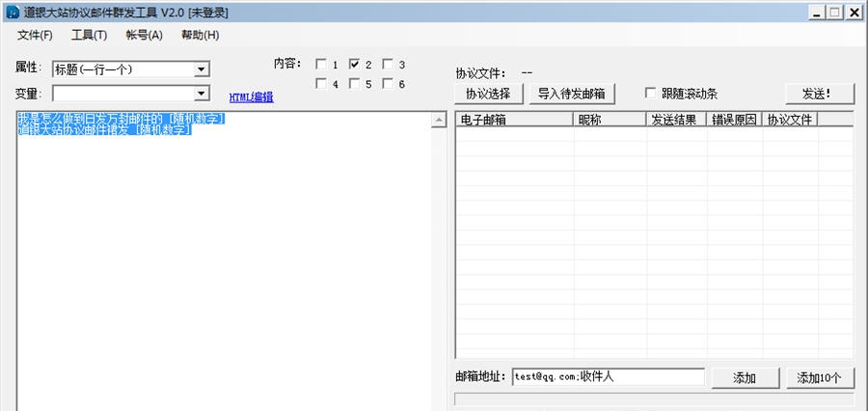Click the 发送! button
Viewport: 868px width, 411px height.
[x=820, y=94]
